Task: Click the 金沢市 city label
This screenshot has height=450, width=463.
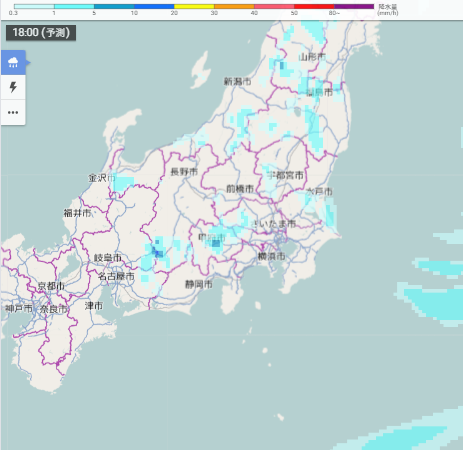Action: coord(102,178)
